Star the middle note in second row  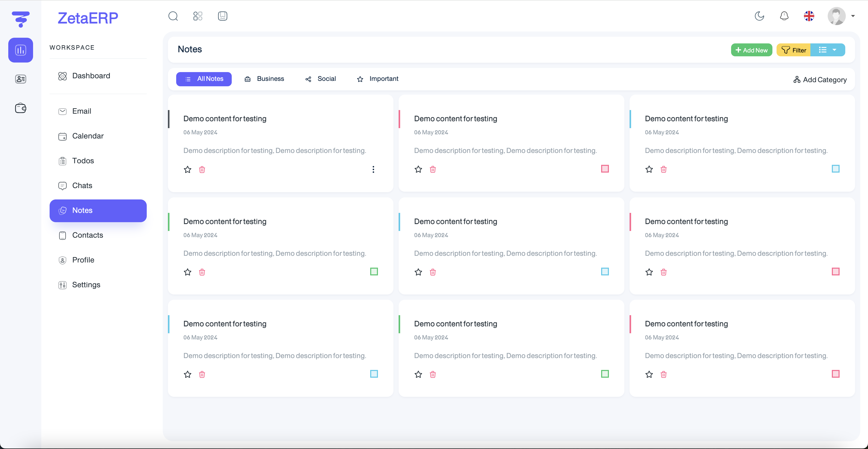[x=418, y=272]
